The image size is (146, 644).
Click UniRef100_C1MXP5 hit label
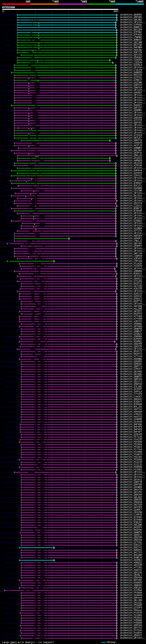point(131,60)
